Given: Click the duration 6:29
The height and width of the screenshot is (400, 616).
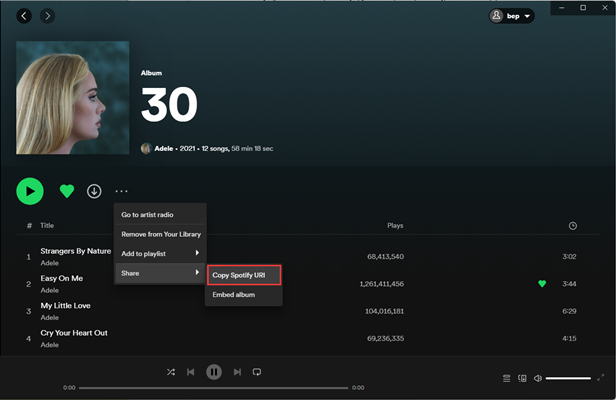Looking at the screenshot, I should 569,311.
